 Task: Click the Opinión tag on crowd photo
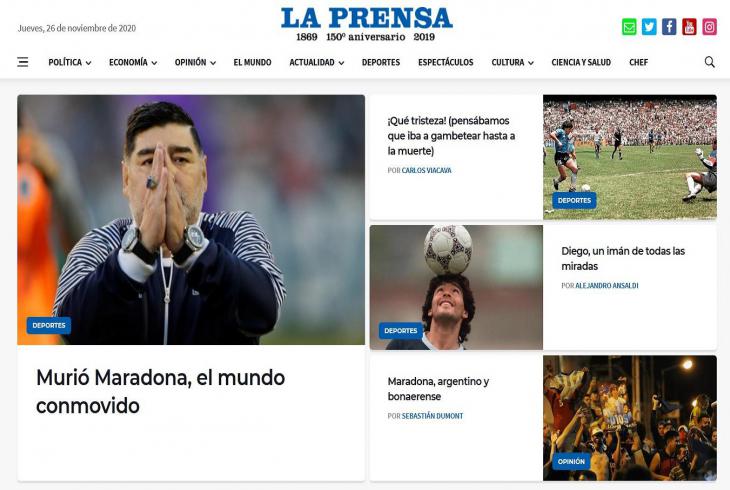(571, 462)
